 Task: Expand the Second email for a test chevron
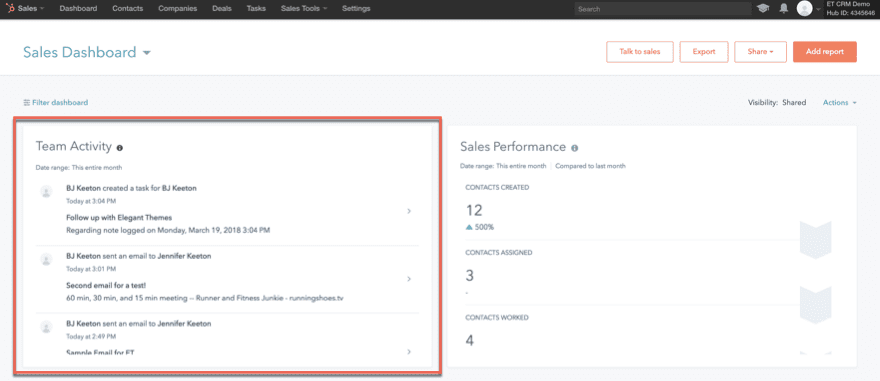[409, 279]
